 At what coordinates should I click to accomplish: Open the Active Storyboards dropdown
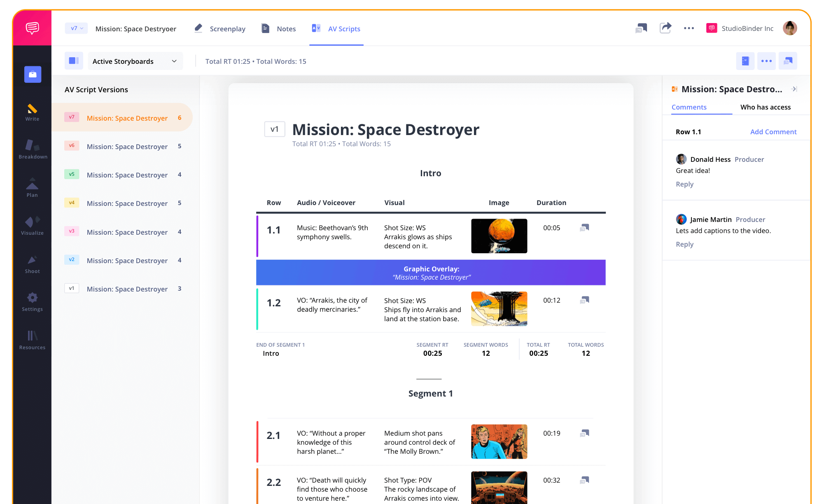pos(135,61)
